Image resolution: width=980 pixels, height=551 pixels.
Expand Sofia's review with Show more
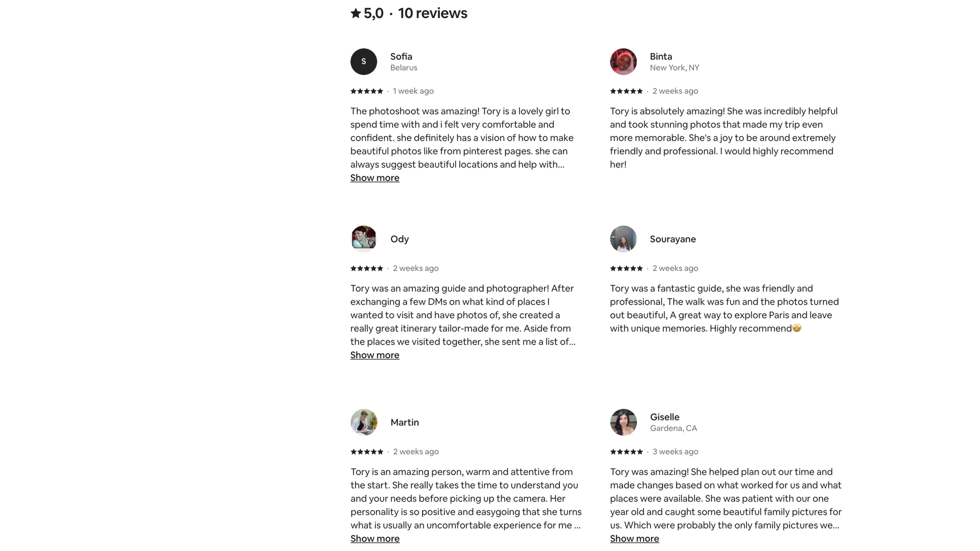[375, 178]
